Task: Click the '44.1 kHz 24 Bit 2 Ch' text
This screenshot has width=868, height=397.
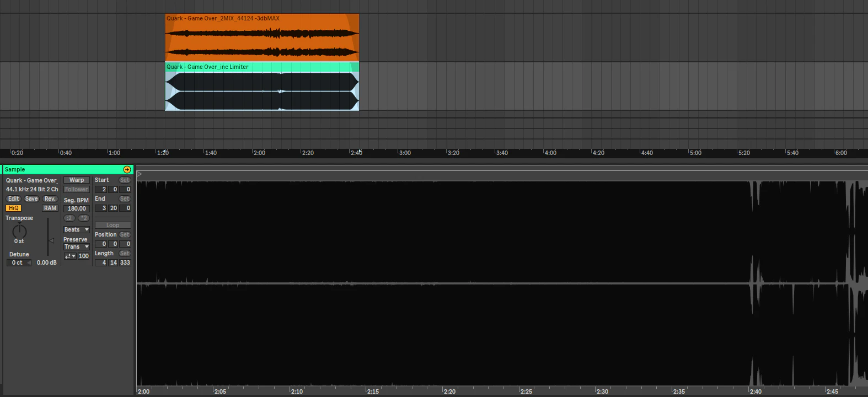Action: coord(32,189)
